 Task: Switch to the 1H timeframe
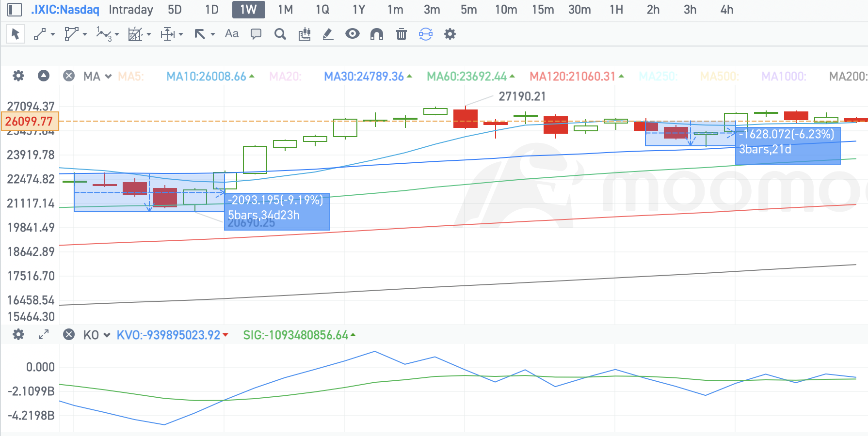(x=616, y=10)
